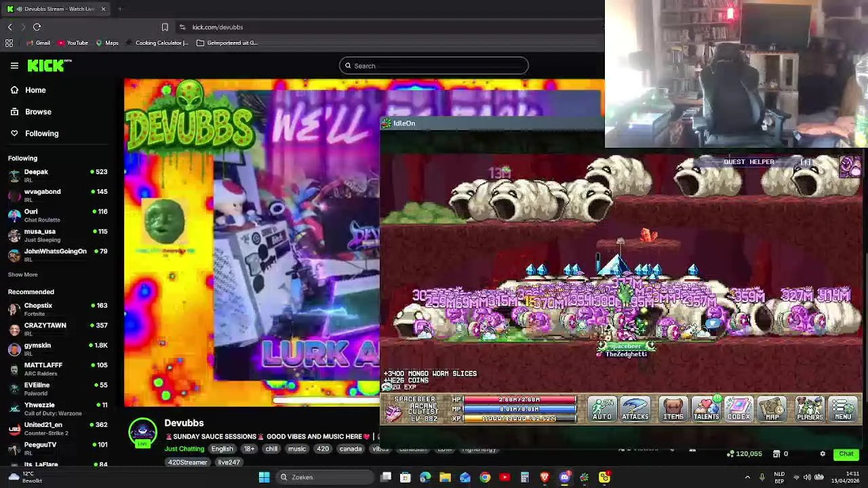
Task: Go back in the browser
Action: pyautogui.click(x=9, y=27)
